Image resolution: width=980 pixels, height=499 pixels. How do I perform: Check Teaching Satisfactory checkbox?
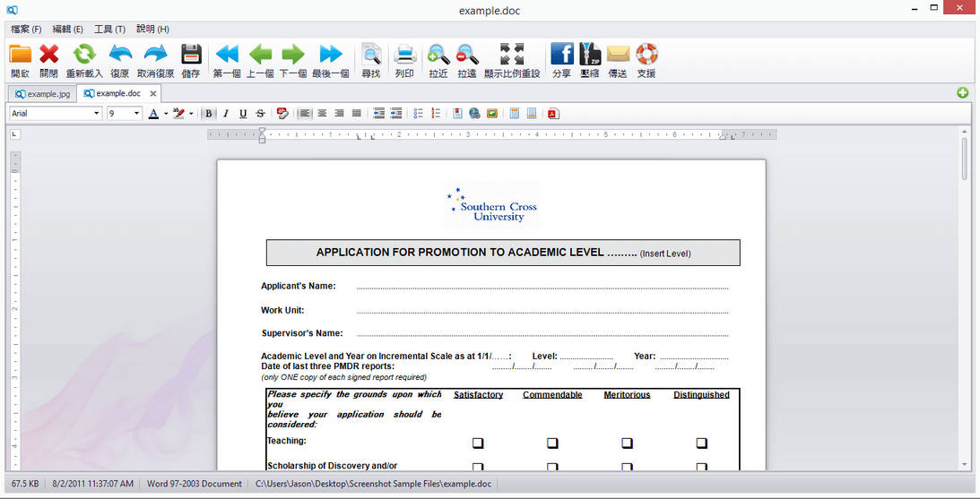(x=478, y=443)
